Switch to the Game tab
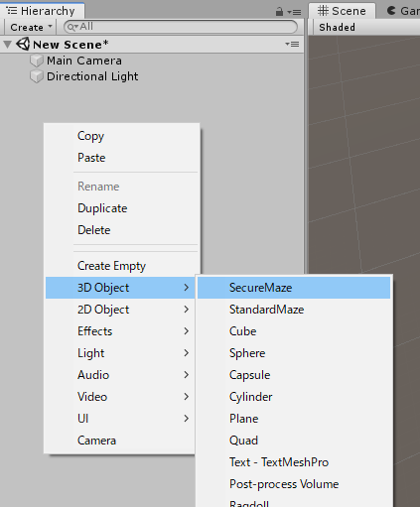The image size is (420, 507). [402, 11]
